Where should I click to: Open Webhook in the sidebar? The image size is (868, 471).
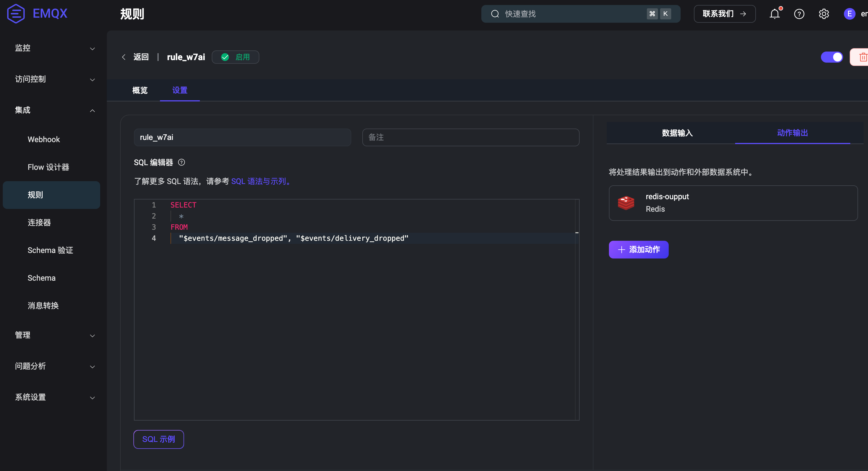click(x=51, y=140)
